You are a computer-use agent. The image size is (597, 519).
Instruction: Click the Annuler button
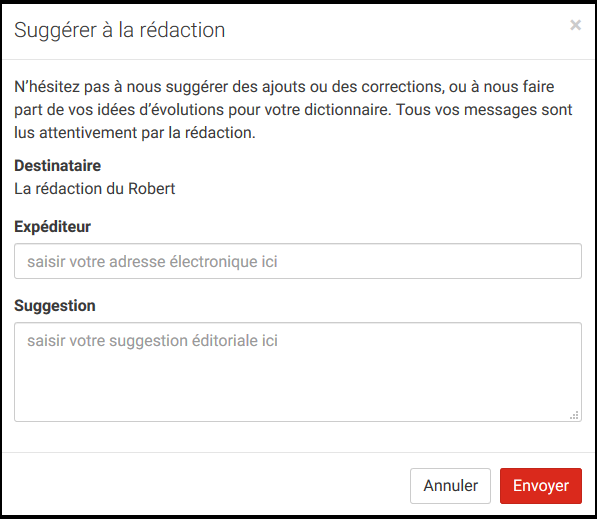(450, 486)
